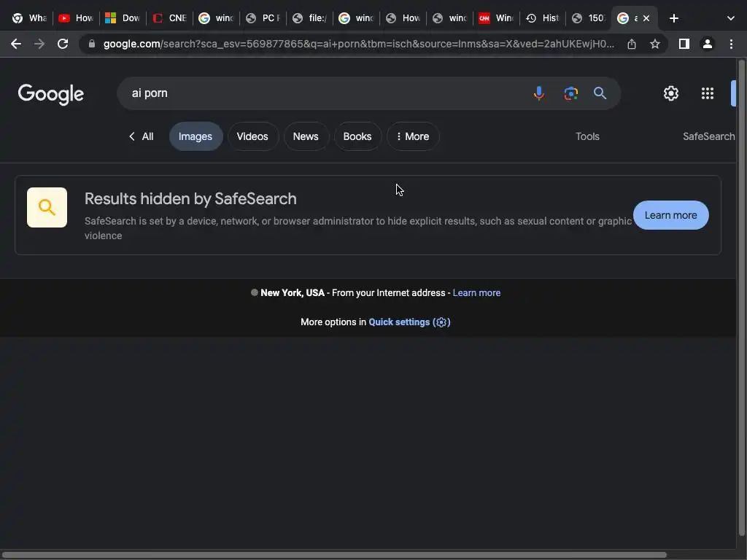The height and width of the screenshot is (560, 747).
Task: Click the SafeSearch Learn more button
Action: click(x=671, y=215)
